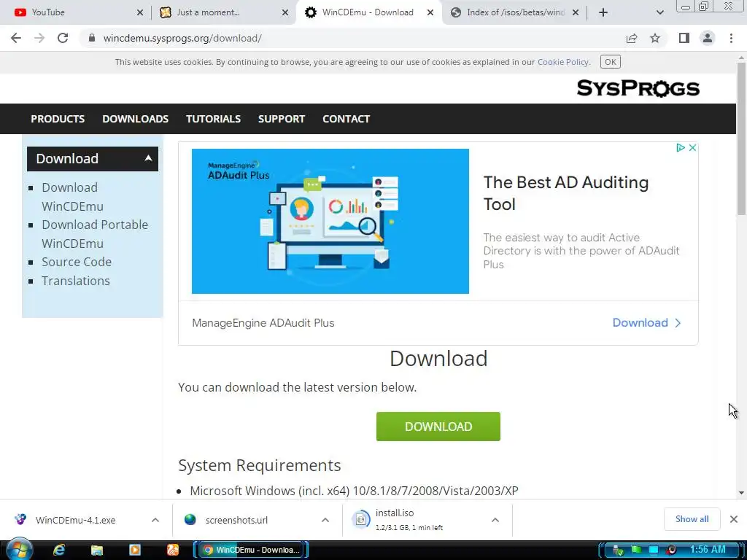This screenshot has height=560, width=747.
Task: Open the Download WinCDEmu sidebar link
Action: coord(72,197)
